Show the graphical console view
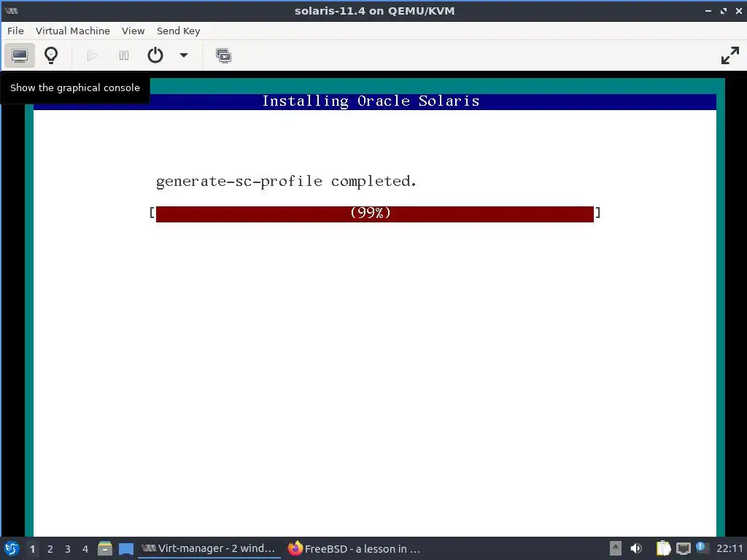This screenshot has width=747, height=560. [x=20, y=55]
